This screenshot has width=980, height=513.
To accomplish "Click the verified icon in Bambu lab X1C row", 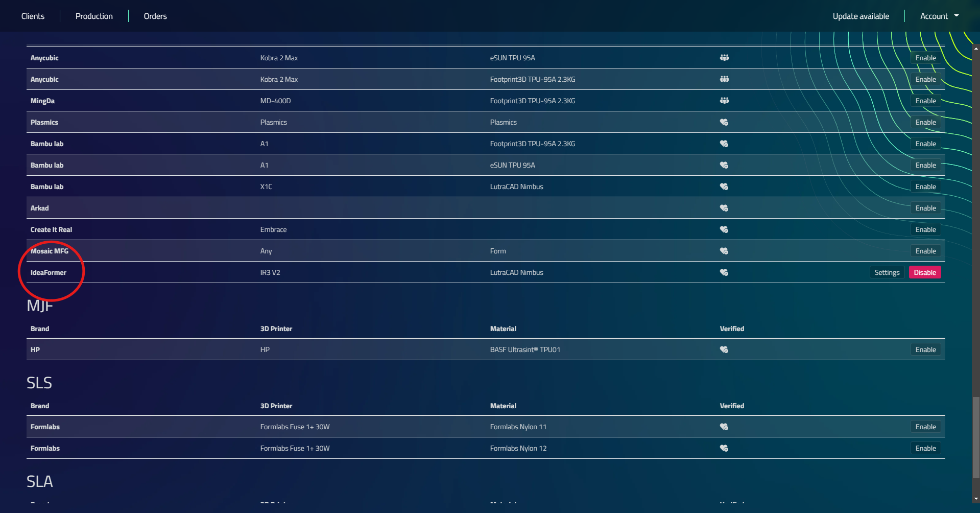I will [x=724, y=186].
